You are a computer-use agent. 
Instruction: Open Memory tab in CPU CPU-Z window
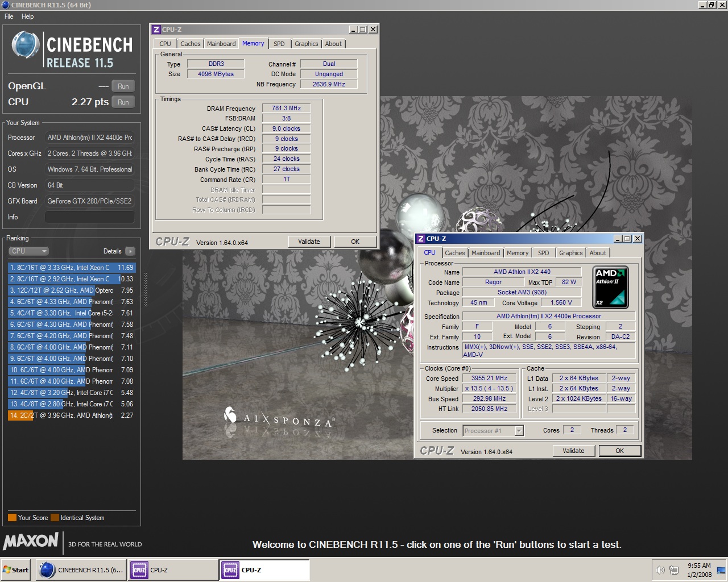(x=518, y=253)
